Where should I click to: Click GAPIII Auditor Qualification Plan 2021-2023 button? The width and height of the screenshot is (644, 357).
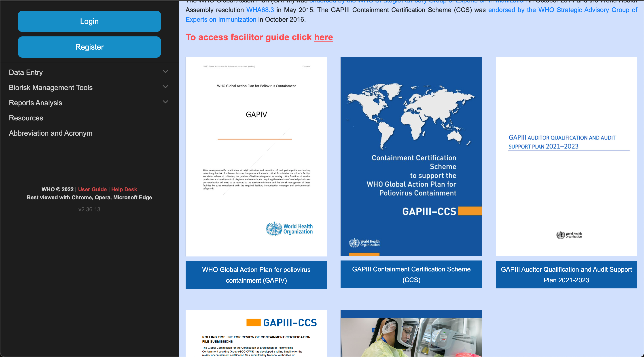(566, 275)
